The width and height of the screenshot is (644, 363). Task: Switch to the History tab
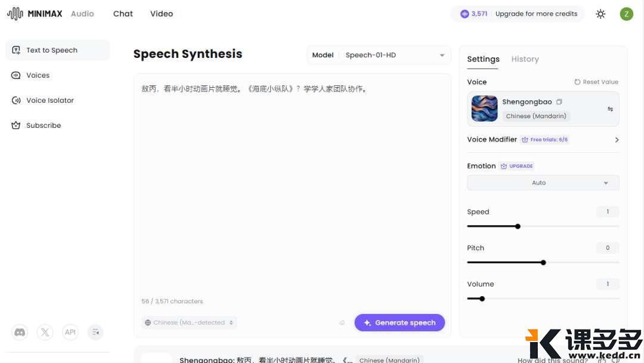click(x=525, y=59)
